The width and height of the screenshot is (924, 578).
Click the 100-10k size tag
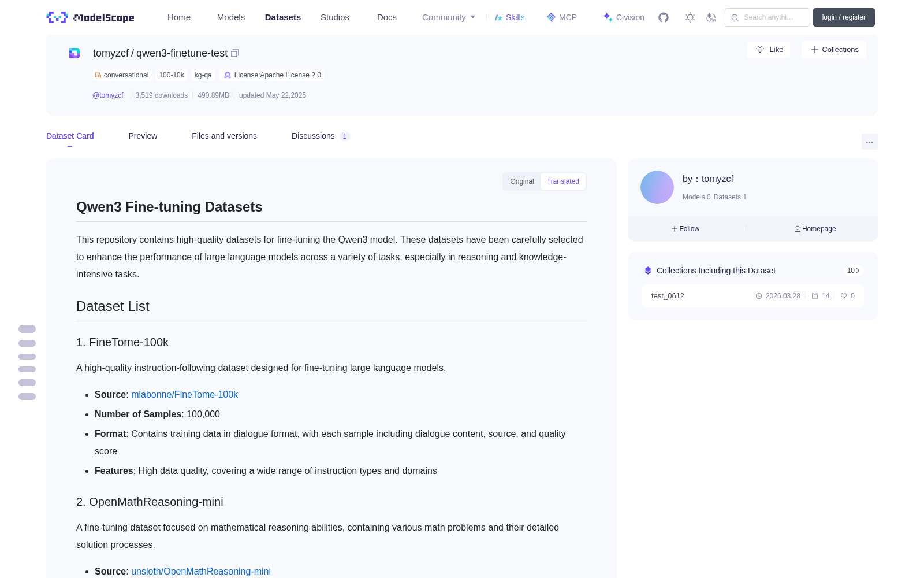[x=172, y=75]
